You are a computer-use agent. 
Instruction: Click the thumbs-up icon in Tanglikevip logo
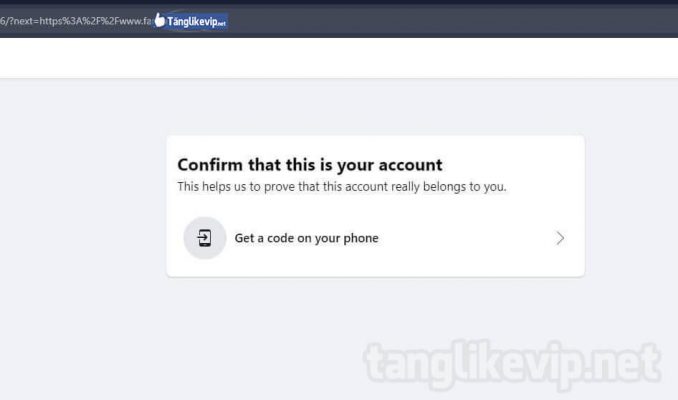pos(160,20)
